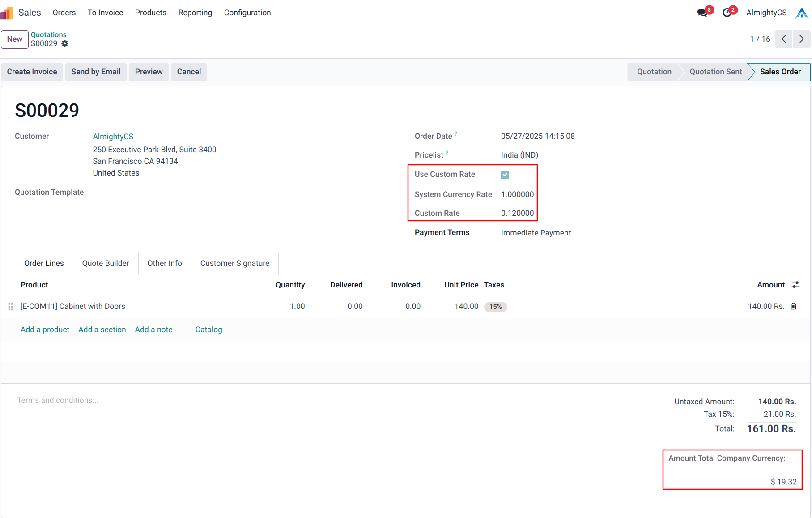Go to next record with right arrow
This screenshot has height=518, width=812.
click(x=802, y=39)
